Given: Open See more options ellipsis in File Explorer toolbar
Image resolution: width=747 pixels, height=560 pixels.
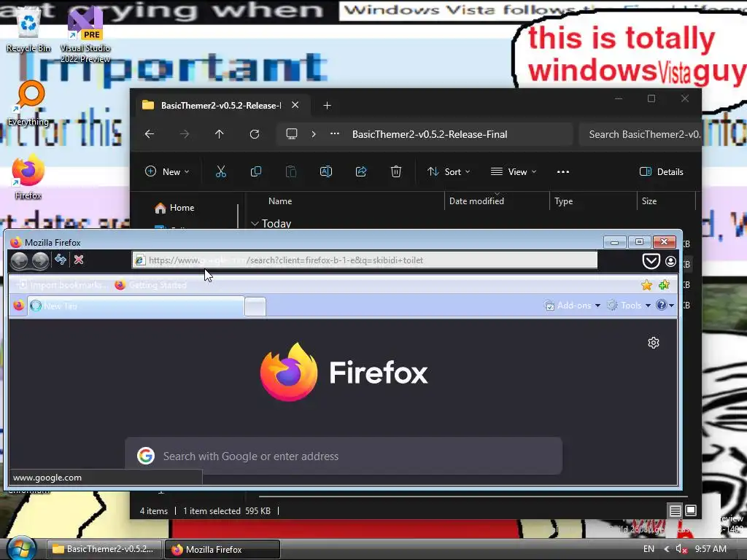Looking at the screenshot, I should [562, 171].
